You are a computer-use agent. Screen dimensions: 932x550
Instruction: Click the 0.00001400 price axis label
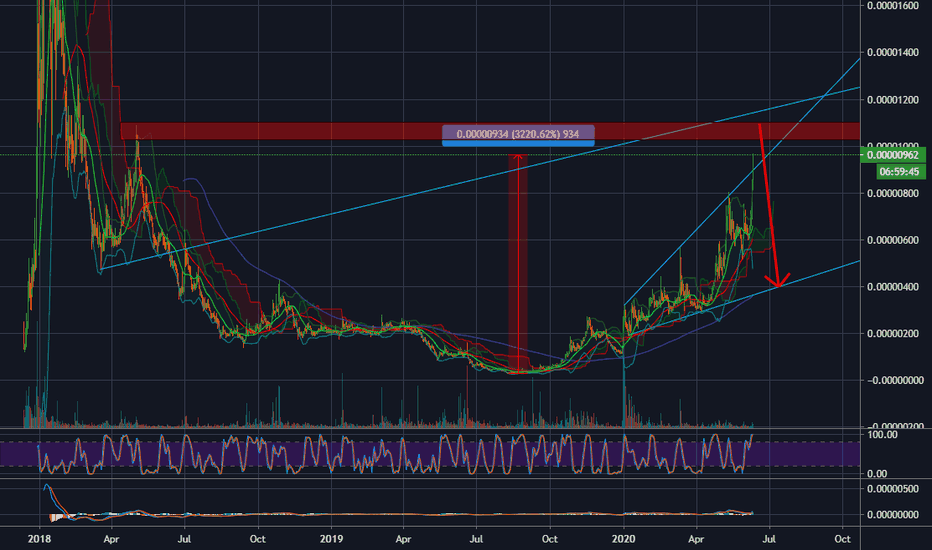coord(893,52)
